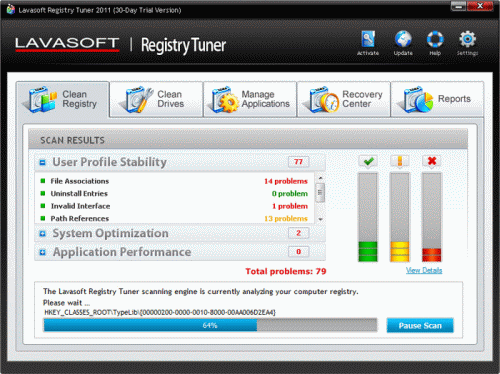Click the Application Performance count badge 0
Screen dimensions: 500x374
pos(298,252)
